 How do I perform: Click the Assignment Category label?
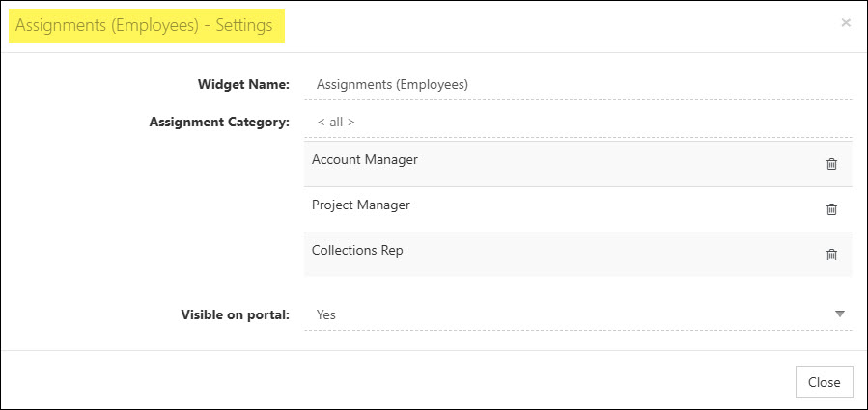219,123
